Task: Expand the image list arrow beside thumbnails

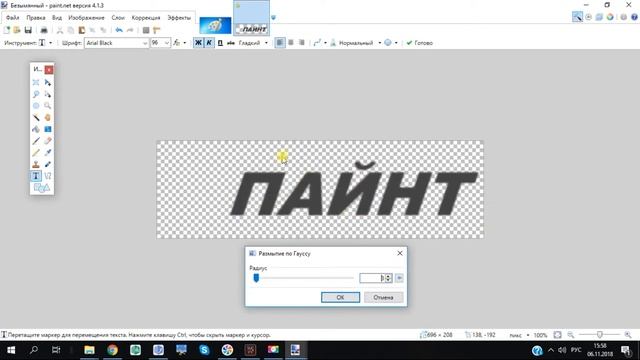Action: tap(273, 18)
